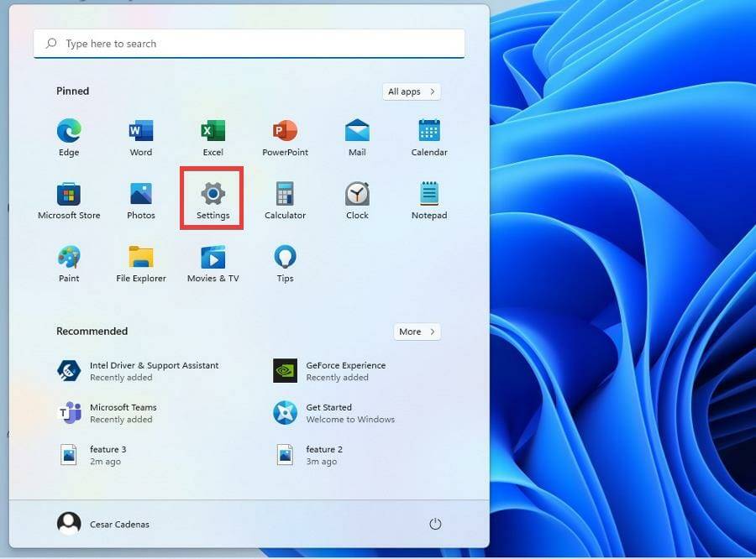Image resolution: width=756 pixels, height=559 pixels.
Task: Launch Paint
Action: pos(68,259)
